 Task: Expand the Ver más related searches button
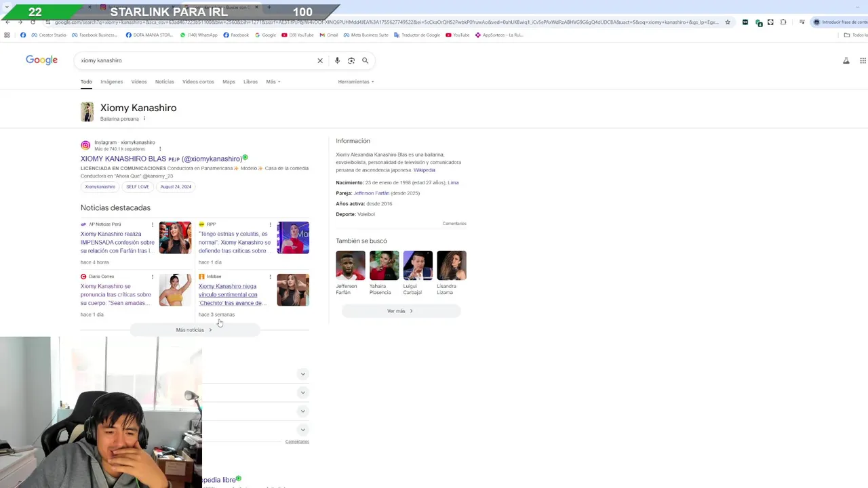pyautogui.click(x=401, y=311)
